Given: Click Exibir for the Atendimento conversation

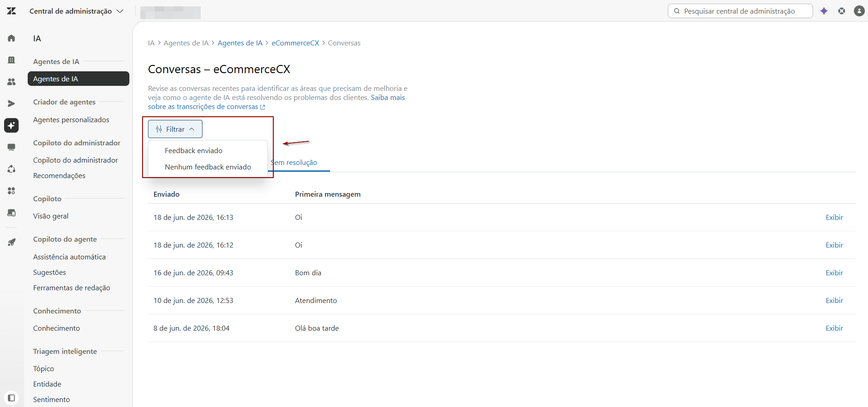Looking at the screenshot, I should 834,300.
